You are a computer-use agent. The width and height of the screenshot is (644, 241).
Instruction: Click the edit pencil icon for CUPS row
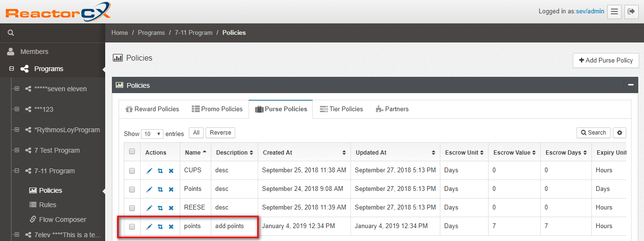[149, 170]
